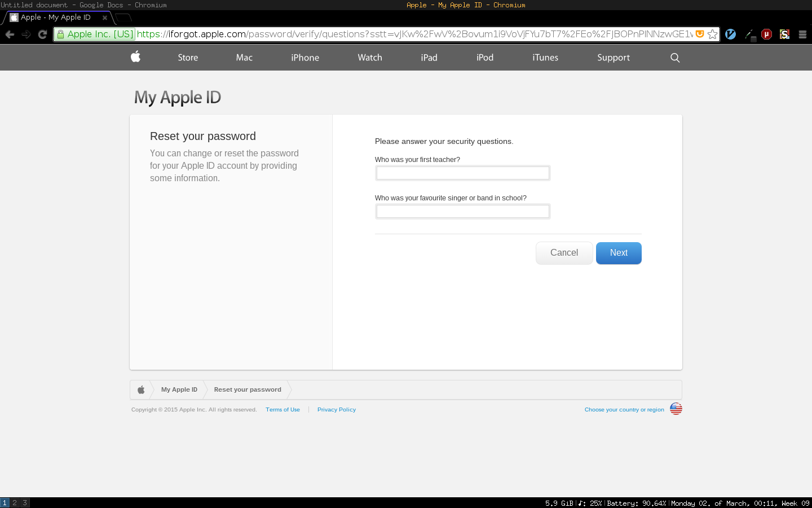
Task: Click the browser forward arrow
Action: pos(26,34)
